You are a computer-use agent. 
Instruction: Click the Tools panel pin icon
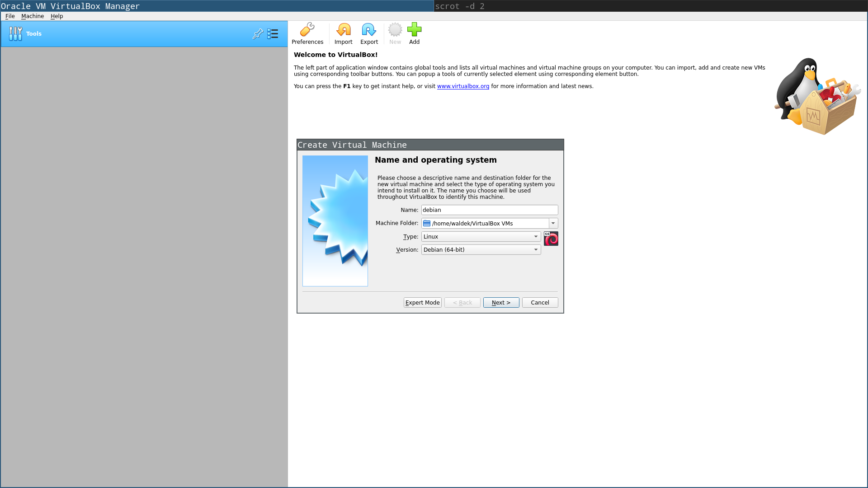pyautogui.click(x=258, y=33)
